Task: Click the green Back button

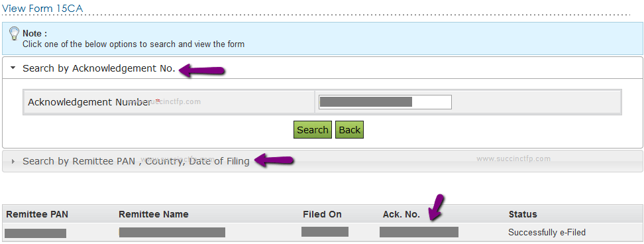Action: click(350, 130)
